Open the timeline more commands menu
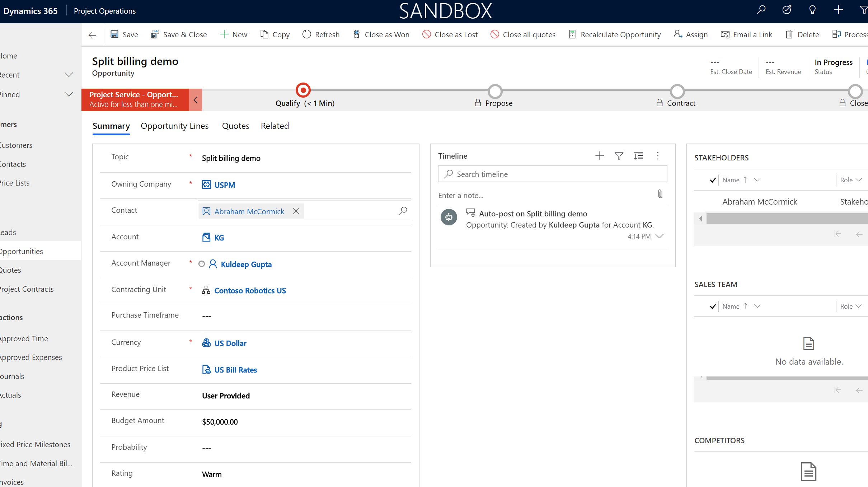 pos(658,156)
